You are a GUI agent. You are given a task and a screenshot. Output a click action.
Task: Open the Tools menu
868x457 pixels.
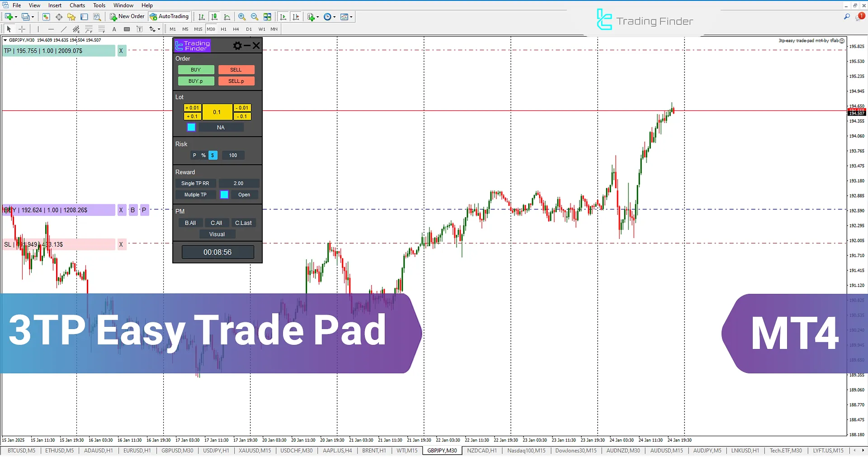(99, 5)
